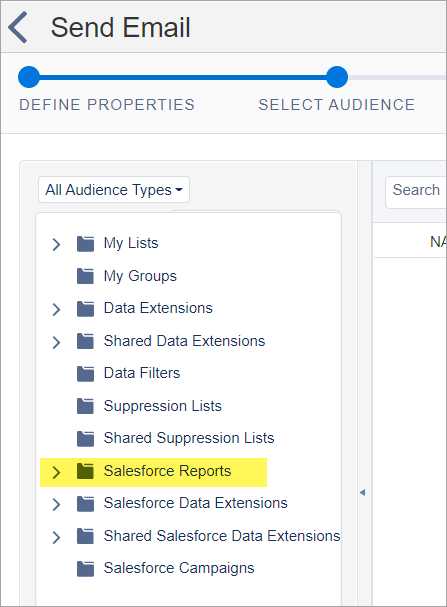The height and width of the screenshot is (607, 447).
Task: Select Data Filters in audience tree
Action: pos(142,373)
